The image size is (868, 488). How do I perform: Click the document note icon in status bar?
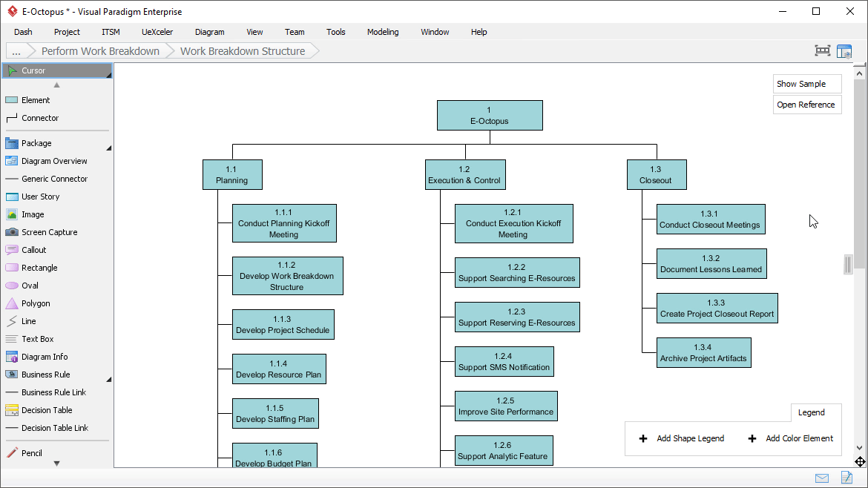pos(846,478)
